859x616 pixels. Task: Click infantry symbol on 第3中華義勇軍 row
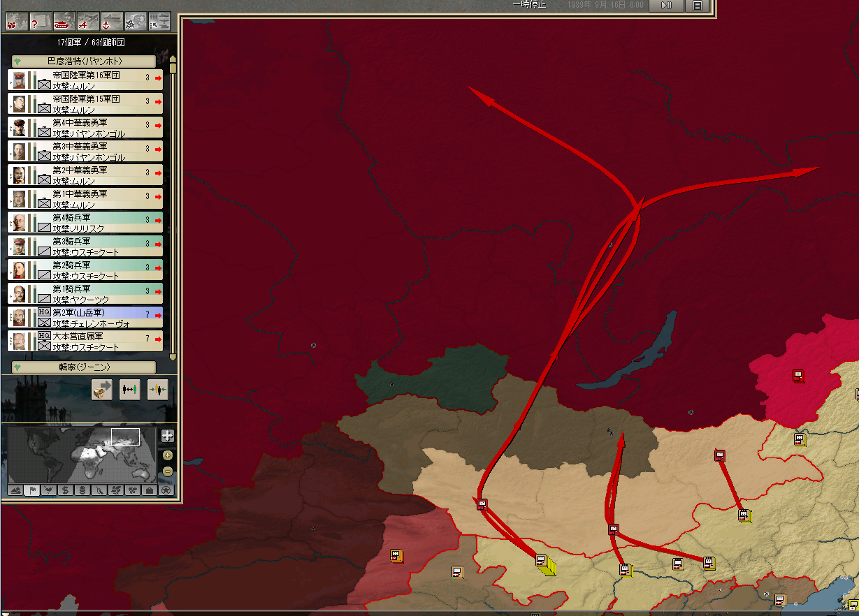coord(44,156)
